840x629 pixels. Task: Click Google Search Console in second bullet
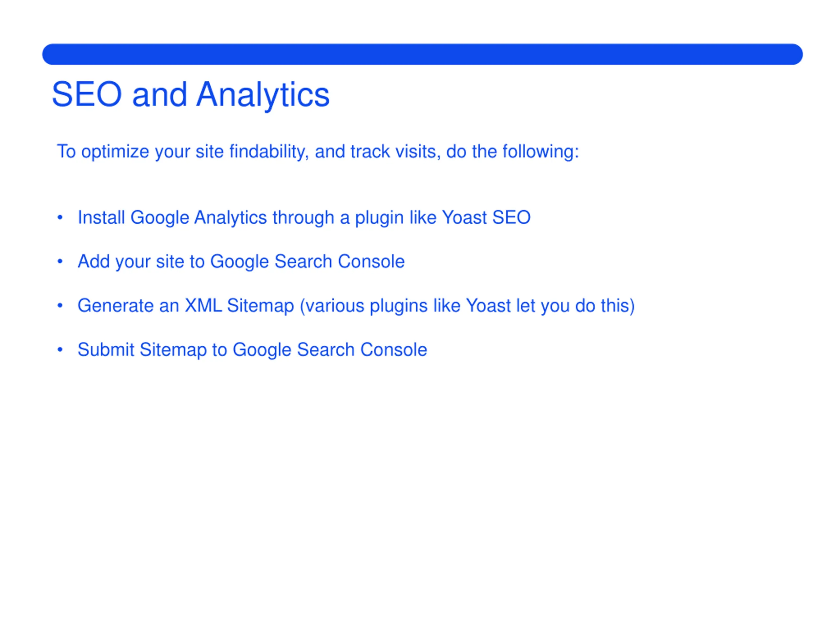pyautogui.click(x=307, y=262)
